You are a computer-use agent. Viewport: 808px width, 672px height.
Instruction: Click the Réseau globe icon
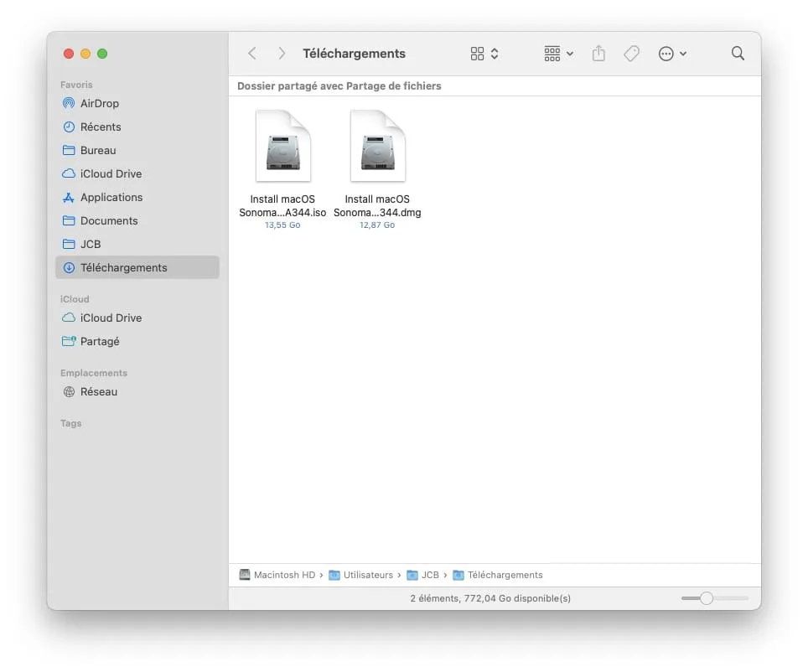[x=69, y=391]
